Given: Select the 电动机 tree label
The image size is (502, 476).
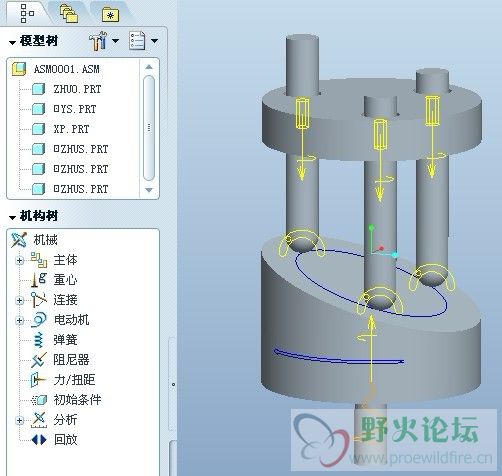Looking at the screenshot, I should click(x=71, y=320).
